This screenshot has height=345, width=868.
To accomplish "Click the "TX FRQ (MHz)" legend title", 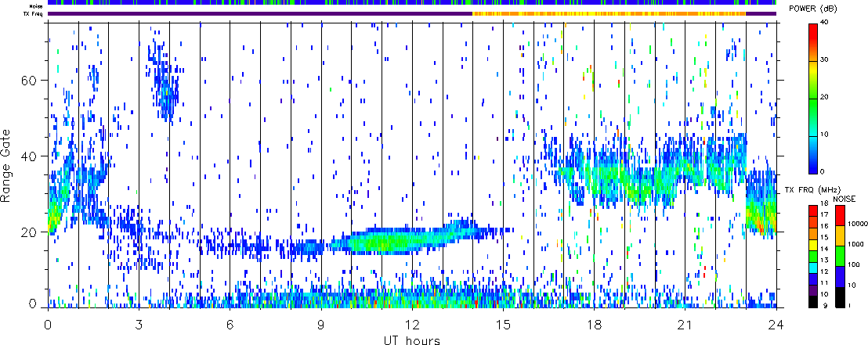I will pyautogui.click(x=811, y=190).
